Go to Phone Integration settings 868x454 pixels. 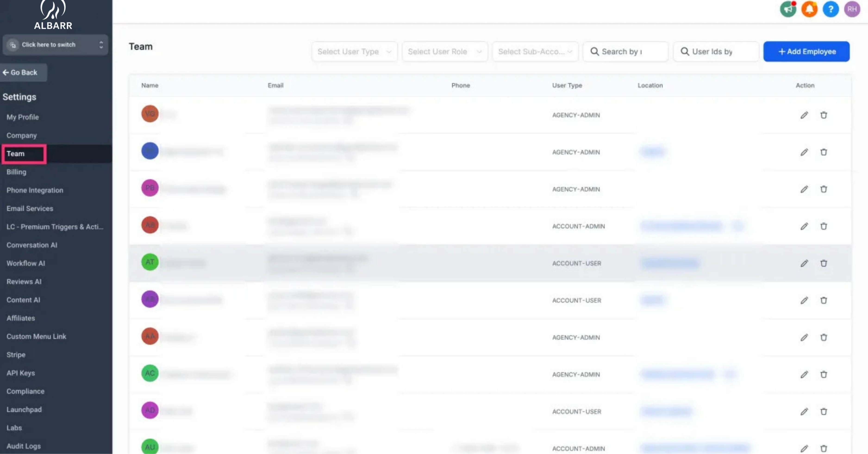(35, 190)
